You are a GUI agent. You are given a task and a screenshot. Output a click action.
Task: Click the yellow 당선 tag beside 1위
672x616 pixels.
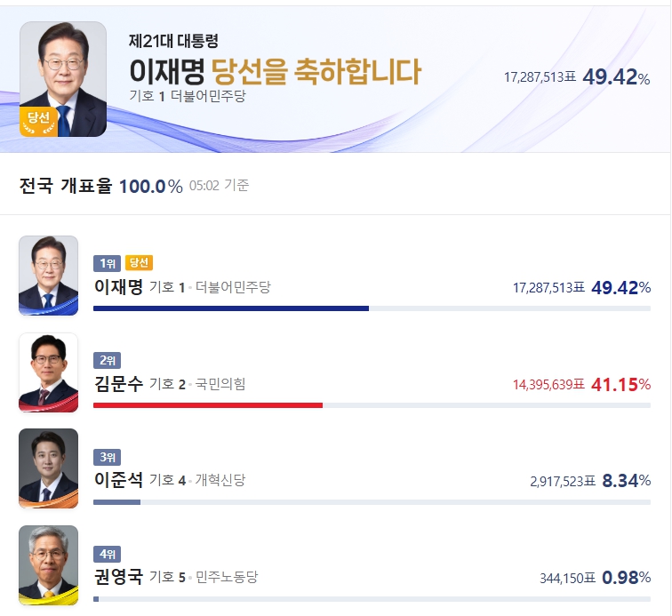(139, 263)
